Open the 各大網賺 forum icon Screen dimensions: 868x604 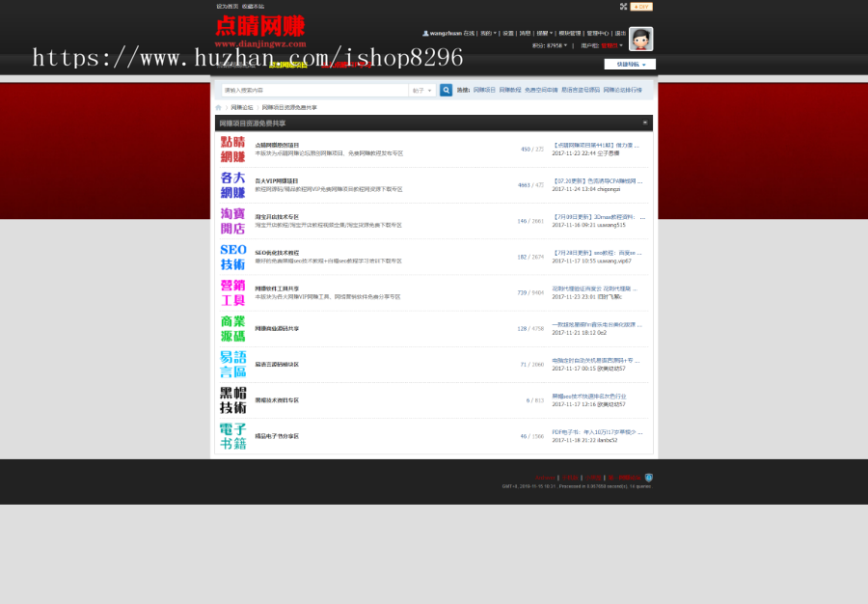(x=232, y=185)
